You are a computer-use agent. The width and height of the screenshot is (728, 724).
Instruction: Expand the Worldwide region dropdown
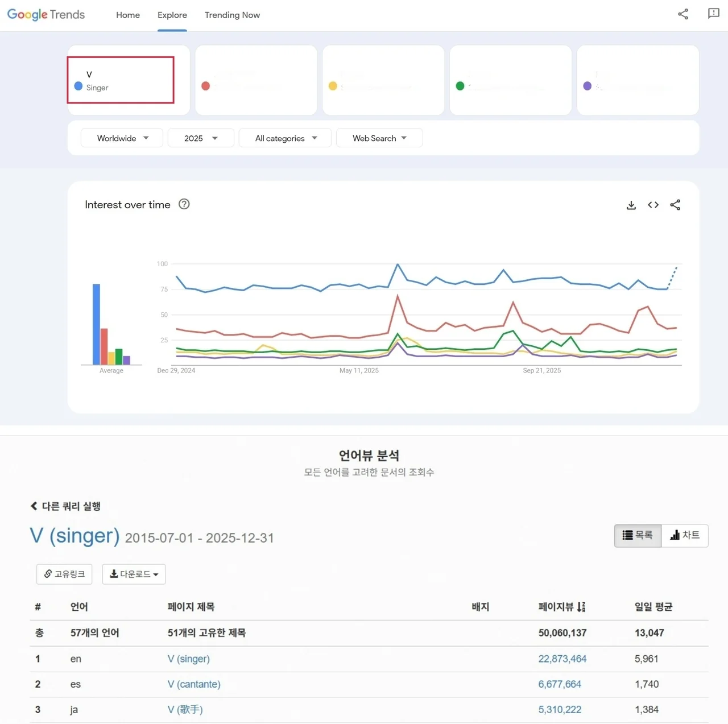pyautogui.click(x=122, y=138)
